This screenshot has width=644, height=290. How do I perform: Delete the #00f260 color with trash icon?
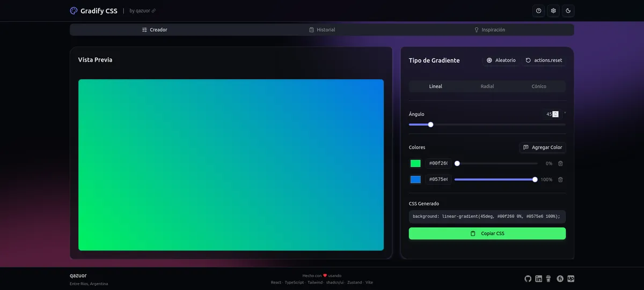click(x=560, y=163)
